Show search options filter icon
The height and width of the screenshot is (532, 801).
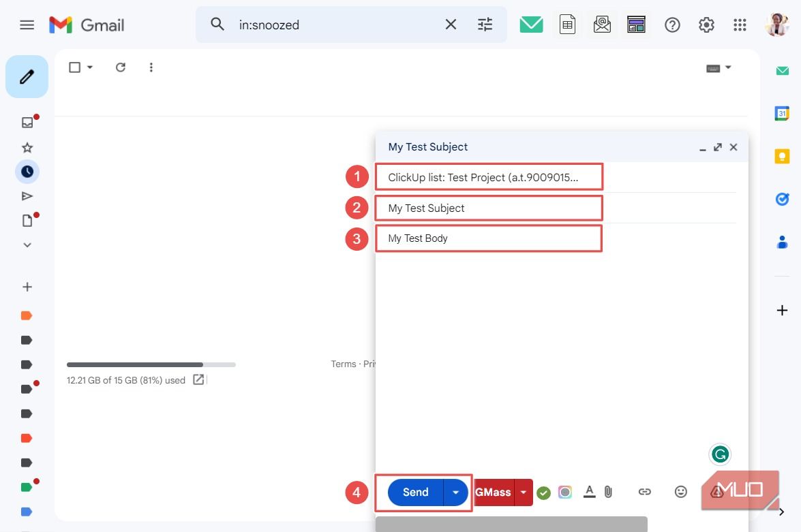click(x=485, y=24)
